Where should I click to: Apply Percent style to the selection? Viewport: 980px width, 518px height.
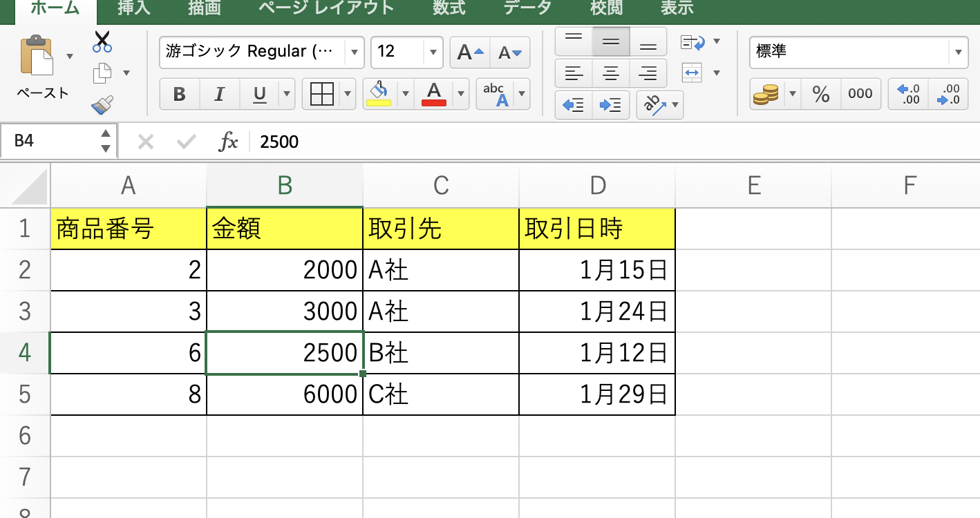point(820,95)
